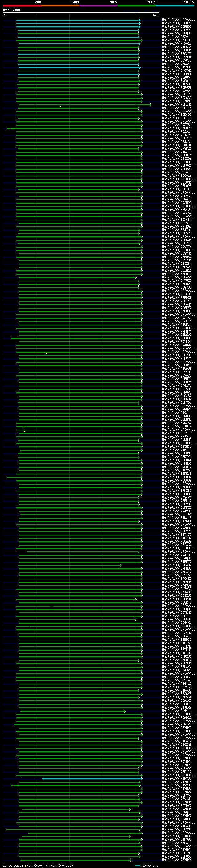Select hit label UniRef100_Q6FS03
Image resolution: width=197 pixels, height=868 pixels.
(x=177, y=795)
